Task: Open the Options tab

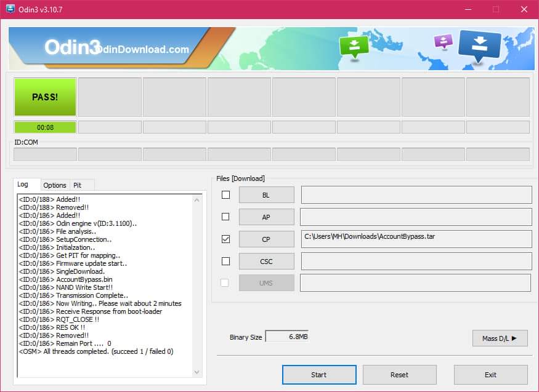Action: pos(55,185)
